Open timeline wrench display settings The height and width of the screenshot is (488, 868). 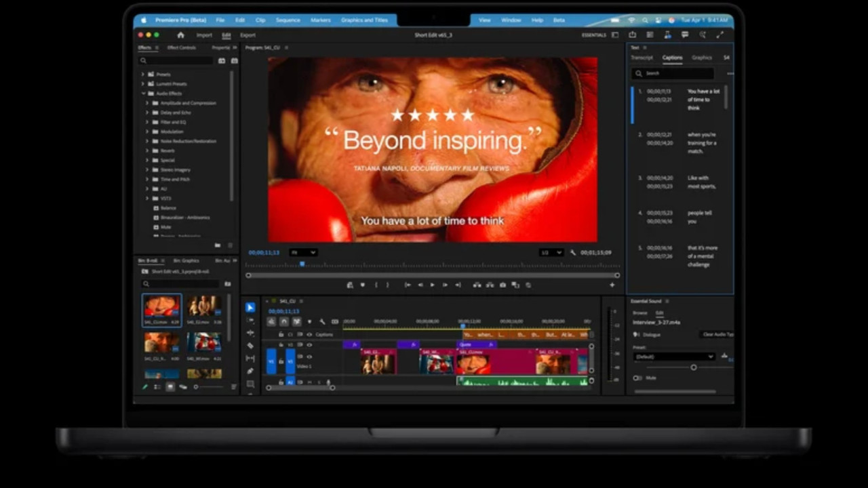pyautogui.click(x=322, y=322)
